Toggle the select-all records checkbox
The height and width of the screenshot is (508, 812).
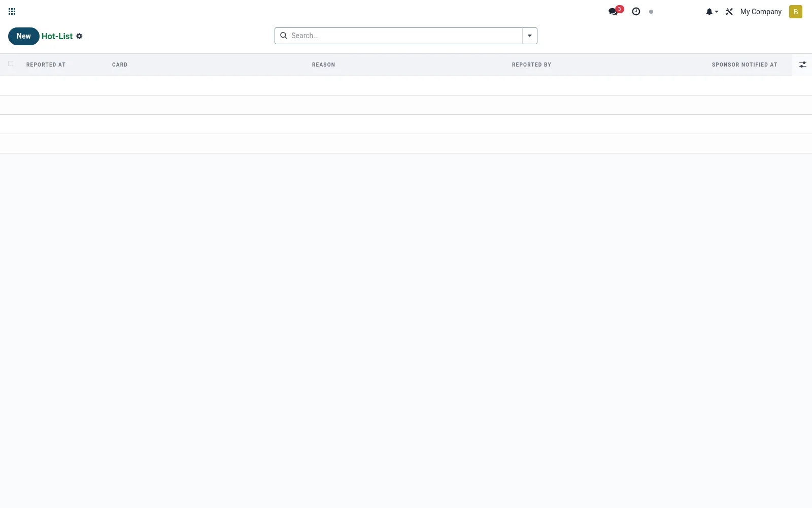(11, 63)
